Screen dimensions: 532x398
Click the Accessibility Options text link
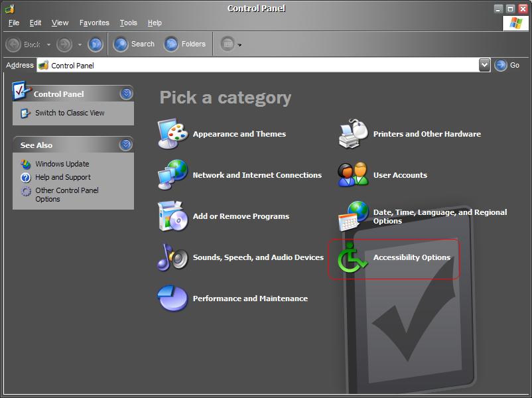coord(412,257)
